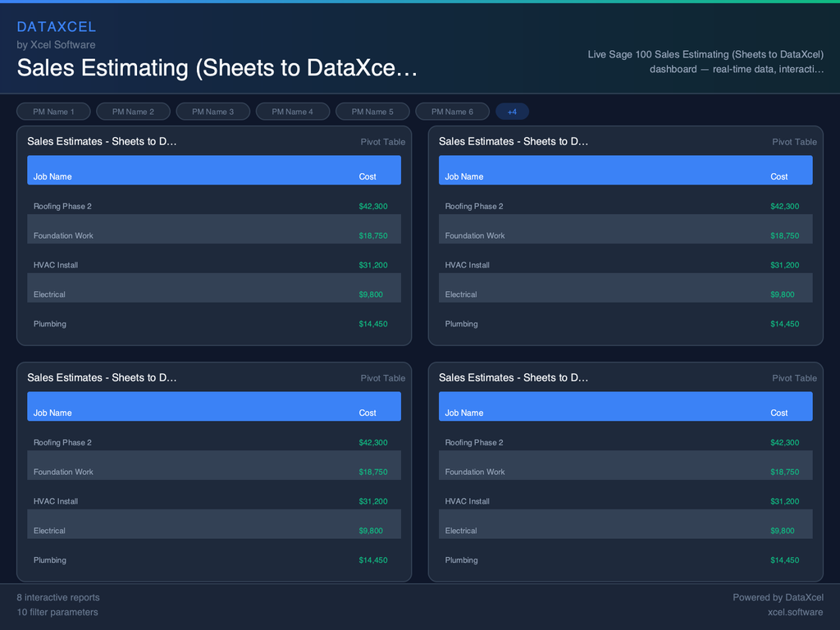
Task: Toggle the PM Name 6 filter chip
Action: tap(452, 112)
